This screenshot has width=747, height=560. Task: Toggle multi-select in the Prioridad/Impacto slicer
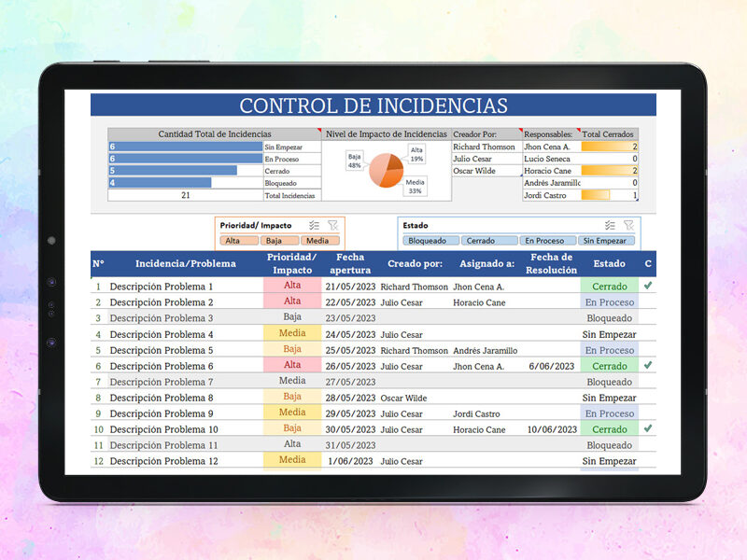(x=314, y=225)
